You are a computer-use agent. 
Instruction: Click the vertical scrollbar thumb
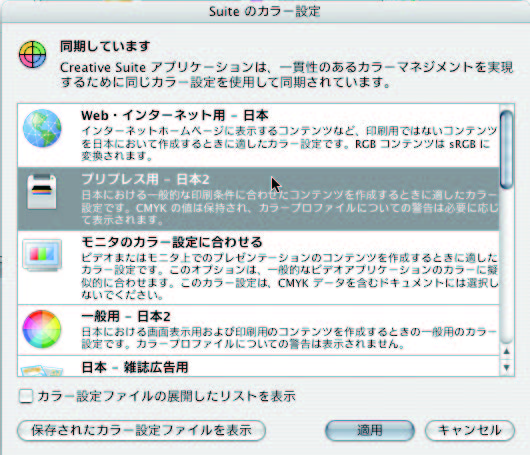click(x=506, y=149)
